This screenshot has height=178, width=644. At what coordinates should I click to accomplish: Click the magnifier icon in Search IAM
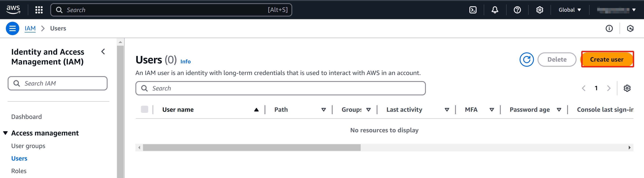(17, 83)
